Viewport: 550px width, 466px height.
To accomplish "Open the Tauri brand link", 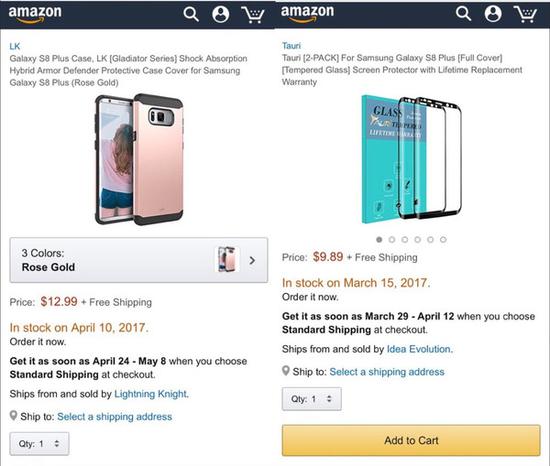I will coord(291,46).
